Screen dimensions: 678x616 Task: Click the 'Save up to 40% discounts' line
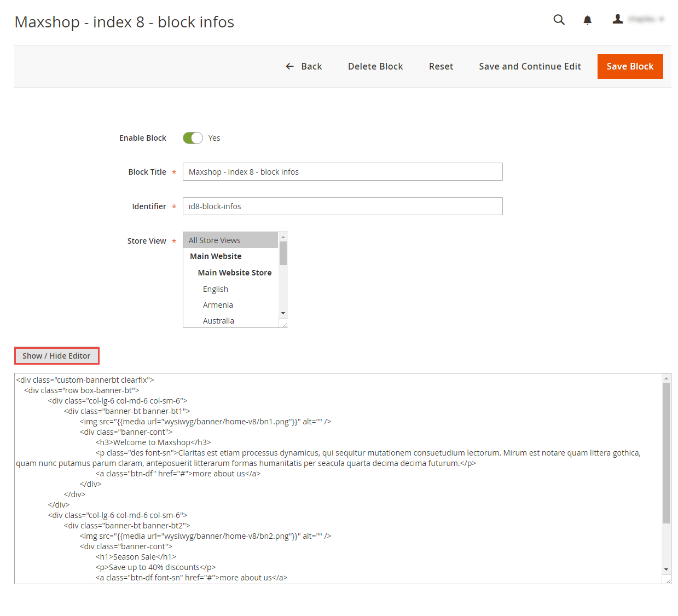coord(156,567)
